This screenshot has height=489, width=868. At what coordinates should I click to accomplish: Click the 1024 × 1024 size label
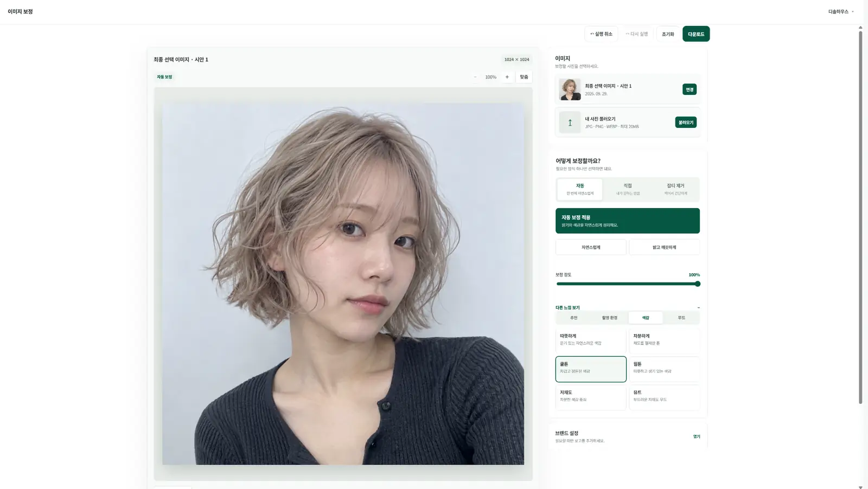tap(516, 60)
